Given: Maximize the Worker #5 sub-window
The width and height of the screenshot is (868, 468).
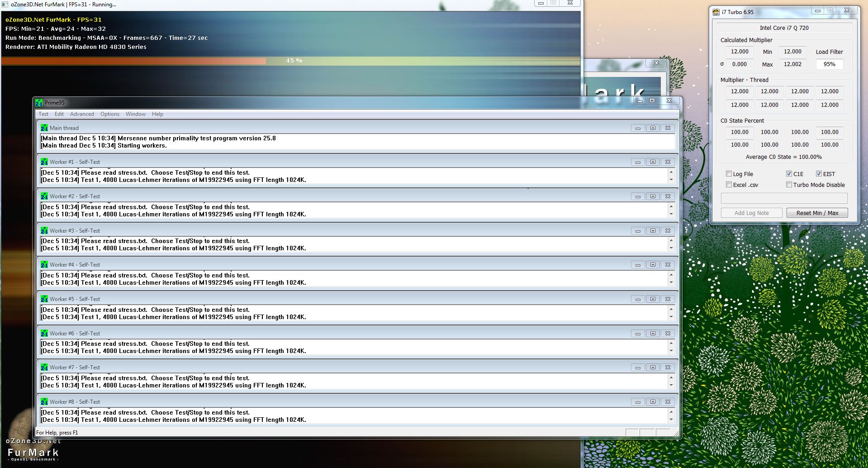Looking at the screenshot, I should pos(653,299).
